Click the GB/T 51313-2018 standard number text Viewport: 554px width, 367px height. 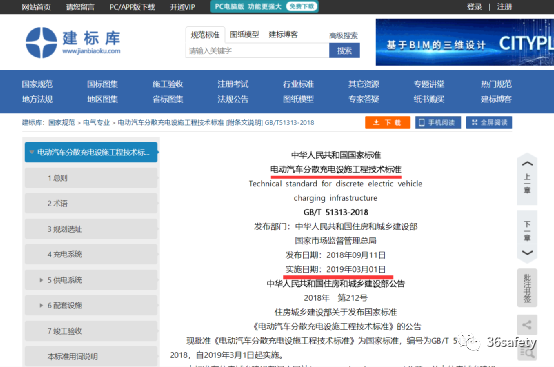coord(336,212)
